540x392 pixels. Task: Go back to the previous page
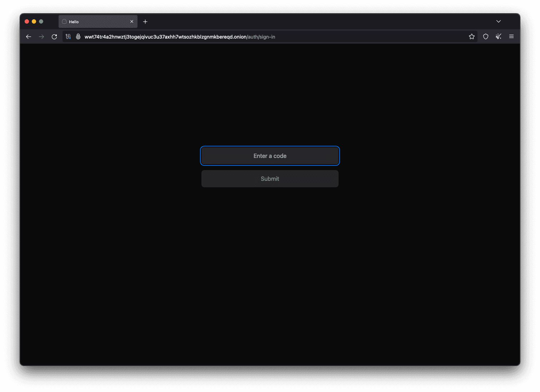click(29, 37)
